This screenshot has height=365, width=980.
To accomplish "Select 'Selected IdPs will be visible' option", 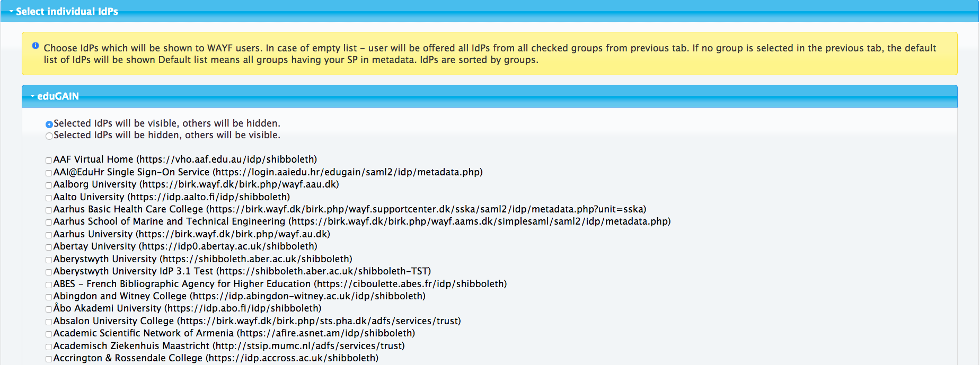I will 49,124.
